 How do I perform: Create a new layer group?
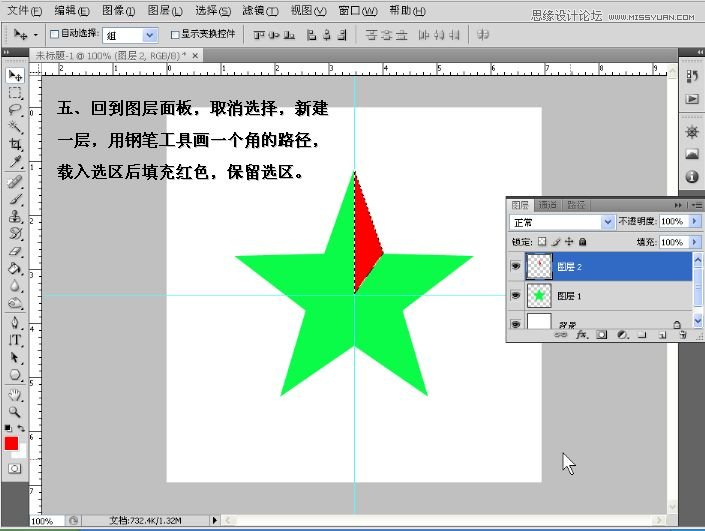coord(643,335)
